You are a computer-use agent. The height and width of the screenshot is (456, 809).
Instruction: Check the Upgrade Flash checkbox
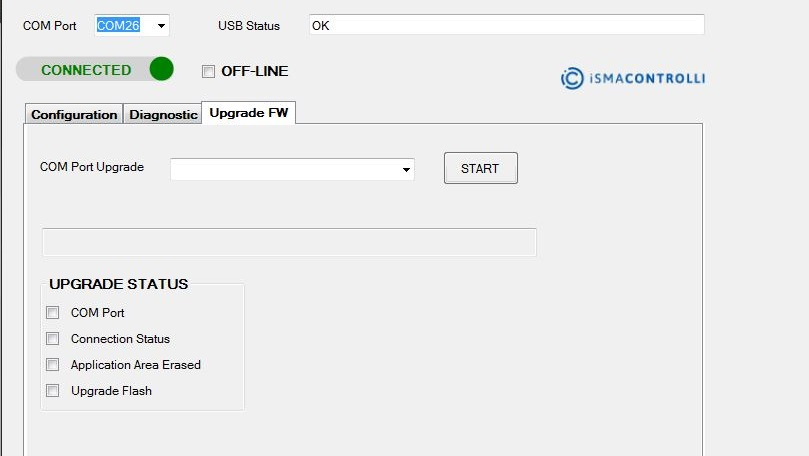(53, 391)
